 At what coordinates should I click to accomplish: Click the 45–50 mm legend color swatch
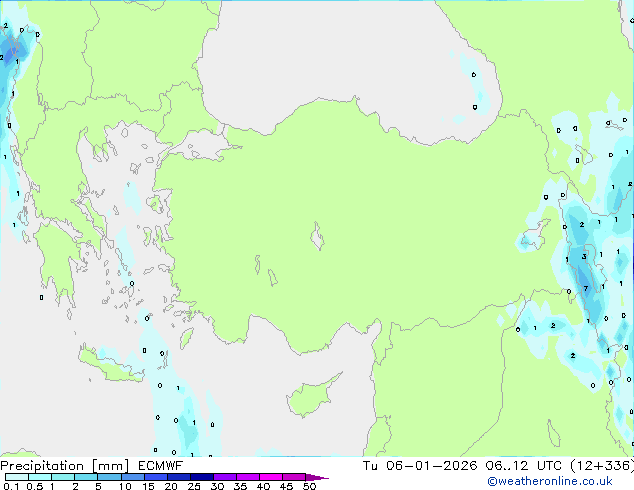click(294, 477)
